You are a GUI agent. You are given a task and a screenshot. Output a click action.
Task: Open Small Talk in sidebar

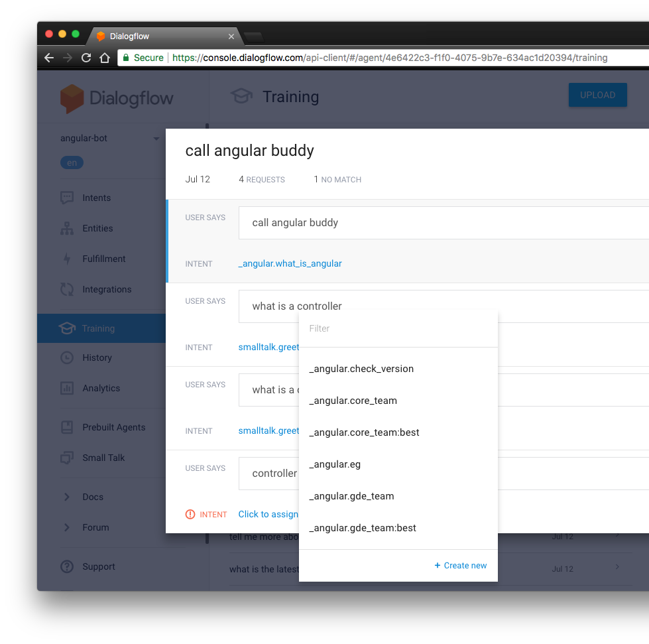pyautogui.click(x=103, y=458)
